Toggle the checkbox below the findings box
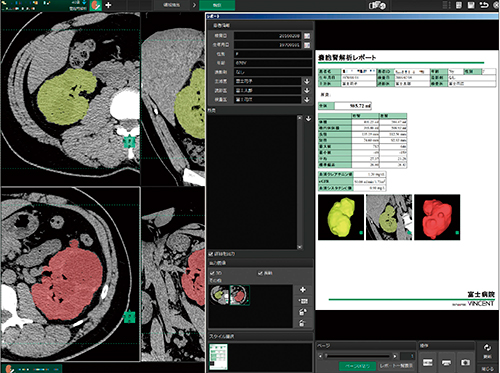The width and height of the screenshot is (500, 373). [211, 254]
